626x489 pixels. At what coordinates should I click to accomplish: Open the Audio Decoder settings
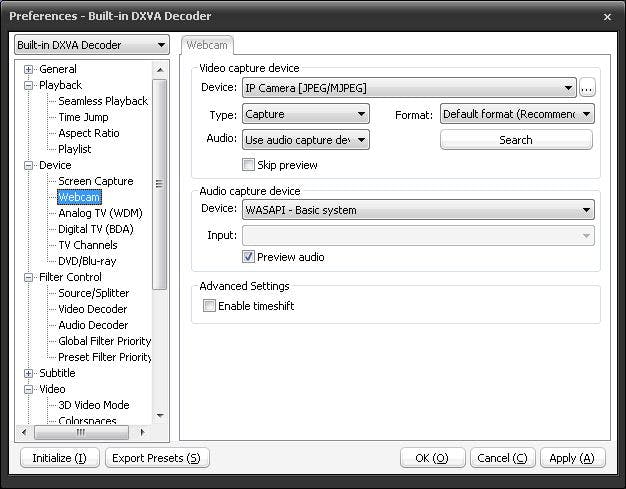pyautogui.click(x=93, y=325)
